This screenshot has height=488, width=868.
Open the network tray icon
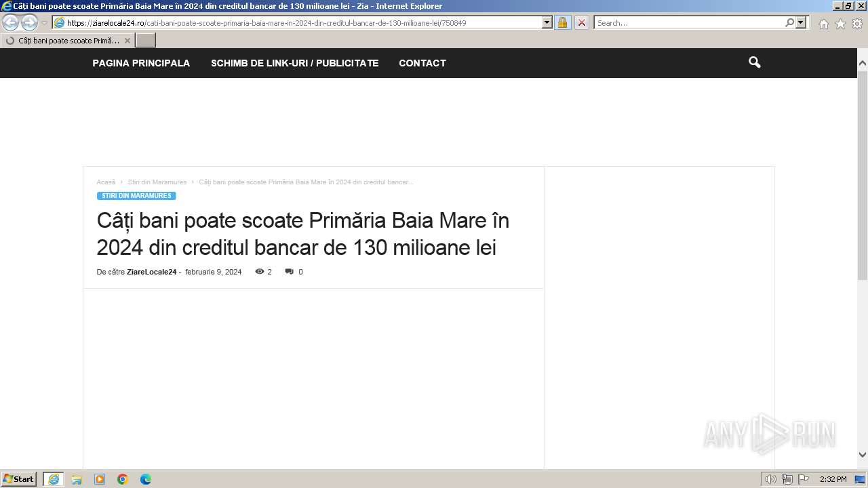tap(787, 479)
